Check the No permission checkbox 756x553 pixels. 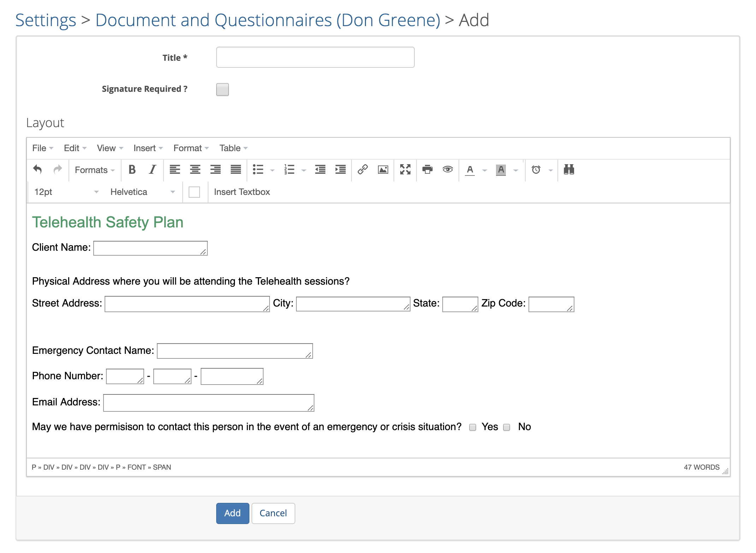click(507, 427)
